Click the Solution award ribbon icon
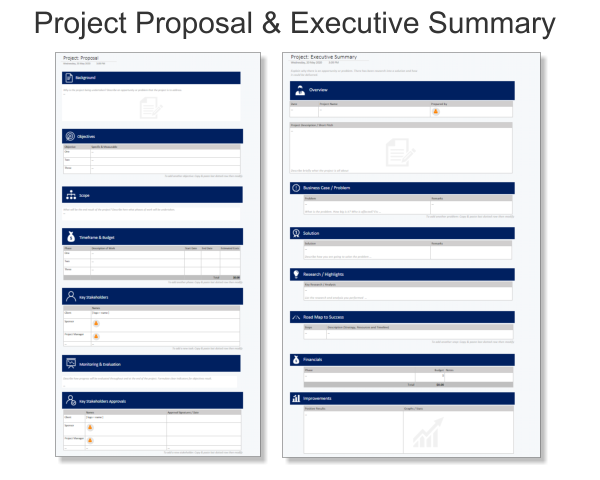The image size is (600, 480). click(x=296, y=233)
